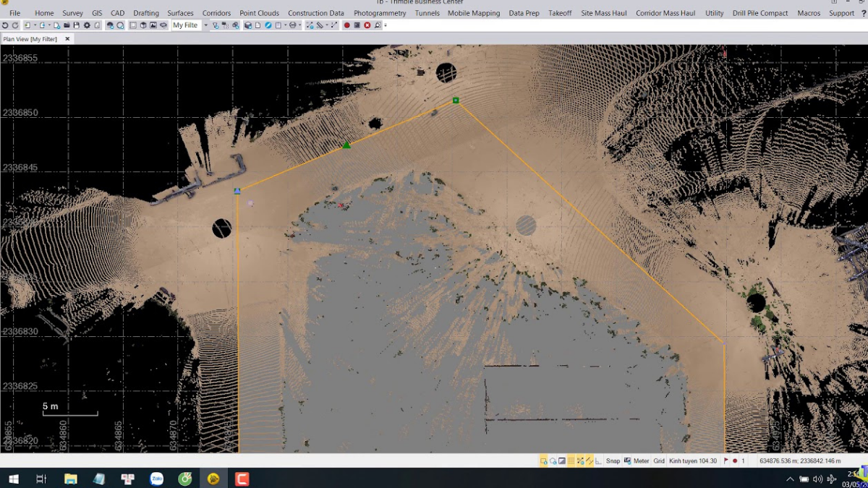868x488 pixels.
Task: Click the Undo arrow in quick access toolbar
Action: coord(5,25)
